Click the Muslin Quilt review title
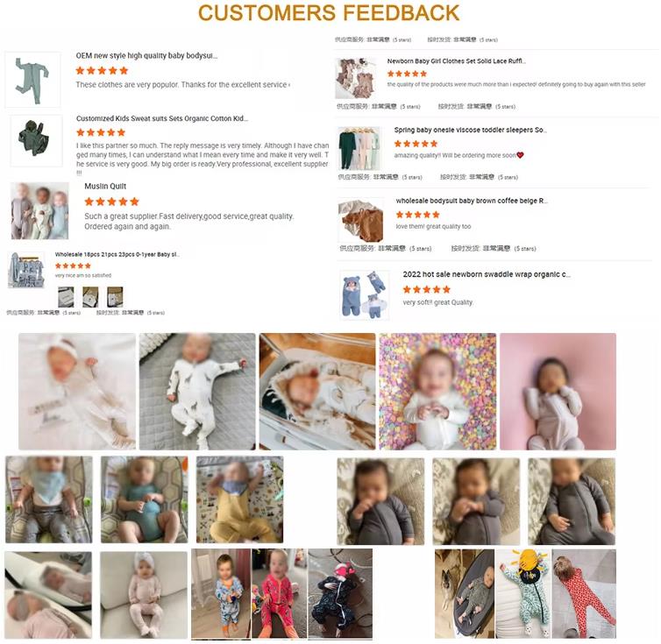This screenshot has width=661, height=644. [x=105, y=187]
